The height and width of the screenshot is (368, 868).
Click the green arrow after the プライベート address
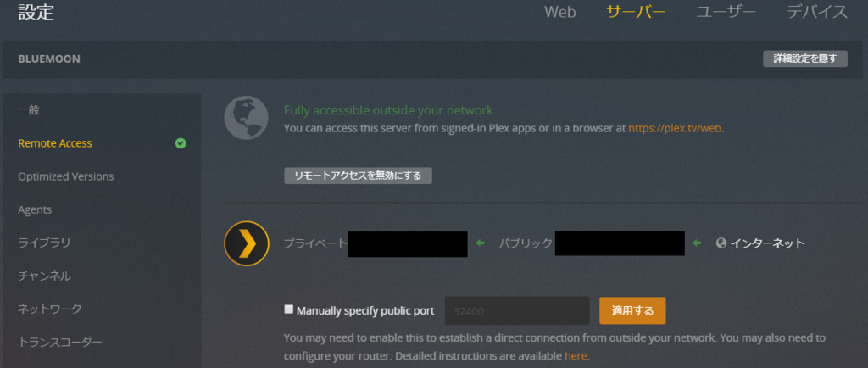pyautogui.click(x=480, y=243)
